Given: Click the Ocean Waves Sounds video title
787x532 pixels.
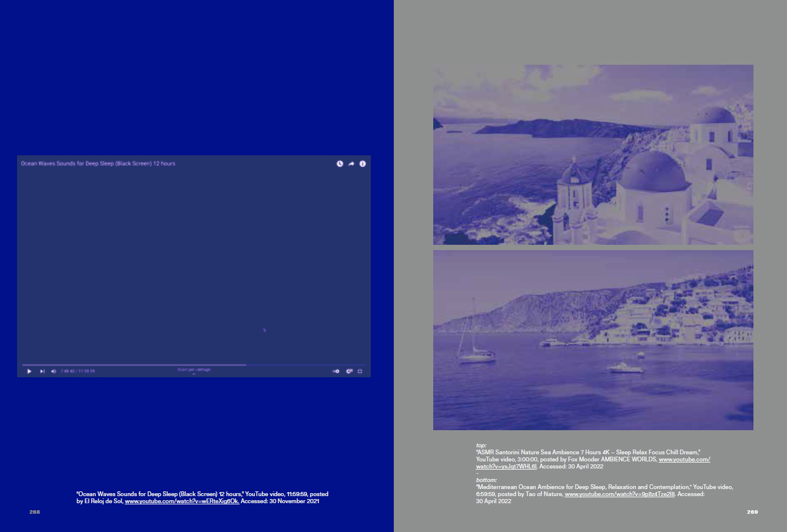Looking at the screenshot, I should coord(98,164).
